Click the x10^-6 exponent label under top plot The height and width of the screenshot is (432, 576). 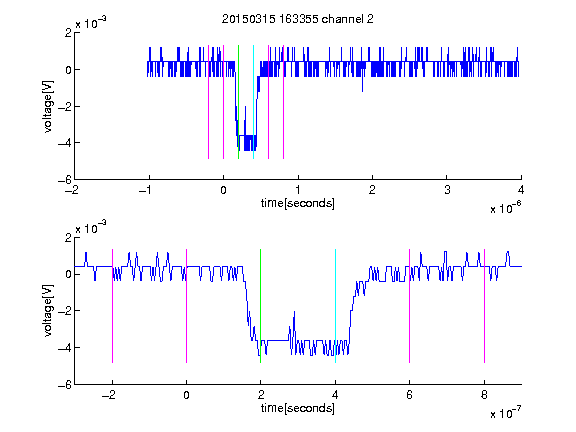pyautogui.click(x=505, y=208)
